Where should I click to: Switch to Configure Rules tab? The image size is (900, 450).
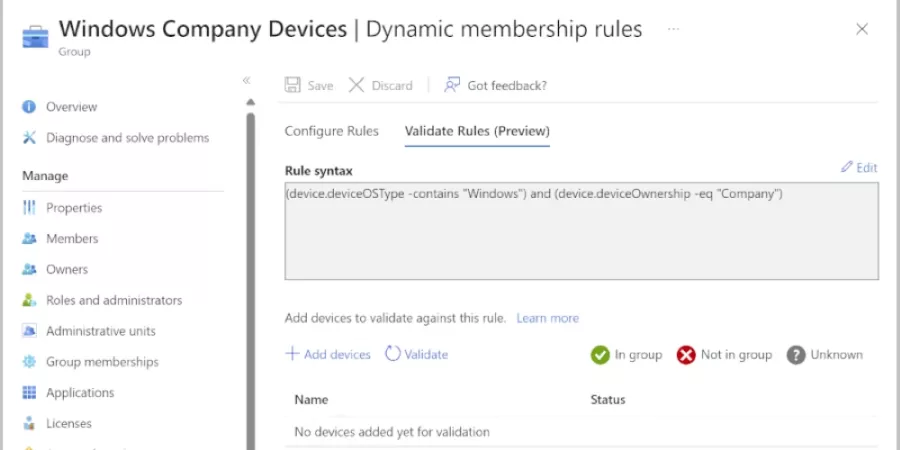tap(331, 131)
